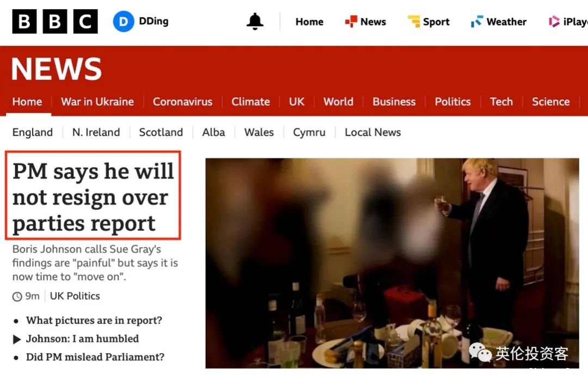
Task: Open the DDing account avatar
Action: point(124,21)
